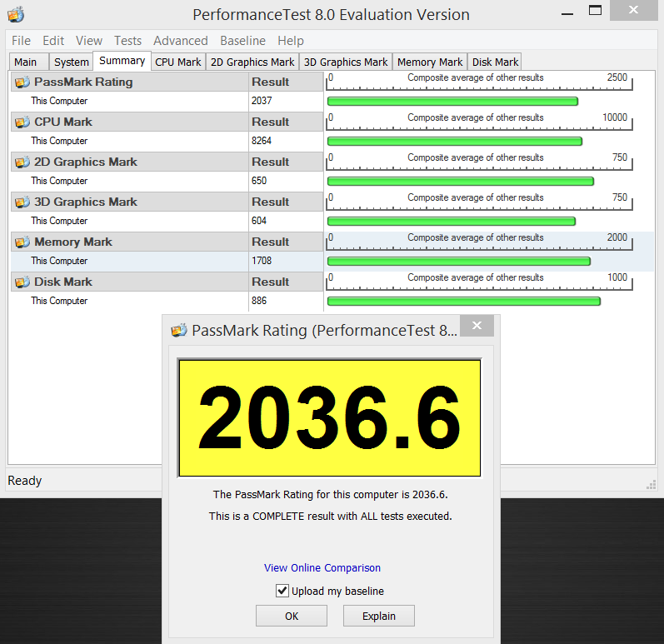Switch to the Main tab
The width and height of the screenshot is (664, 644).
coord(29,62)
